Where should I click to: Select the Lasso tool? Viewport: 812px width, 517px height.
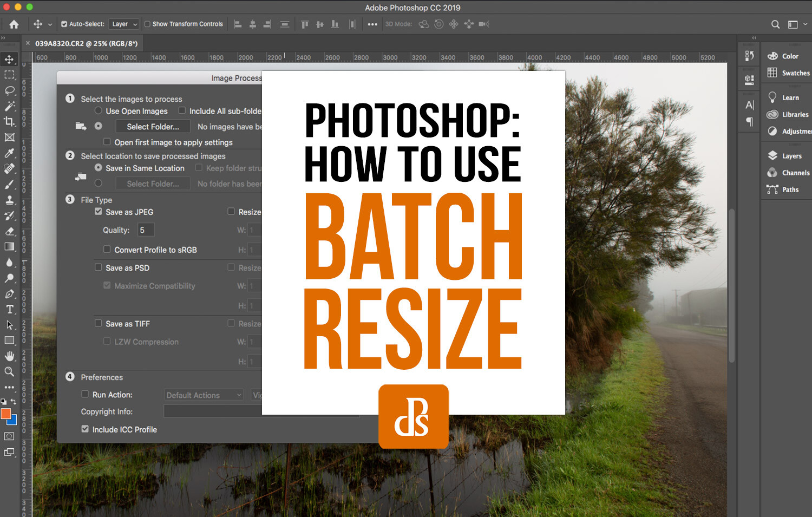coord(9,90)
